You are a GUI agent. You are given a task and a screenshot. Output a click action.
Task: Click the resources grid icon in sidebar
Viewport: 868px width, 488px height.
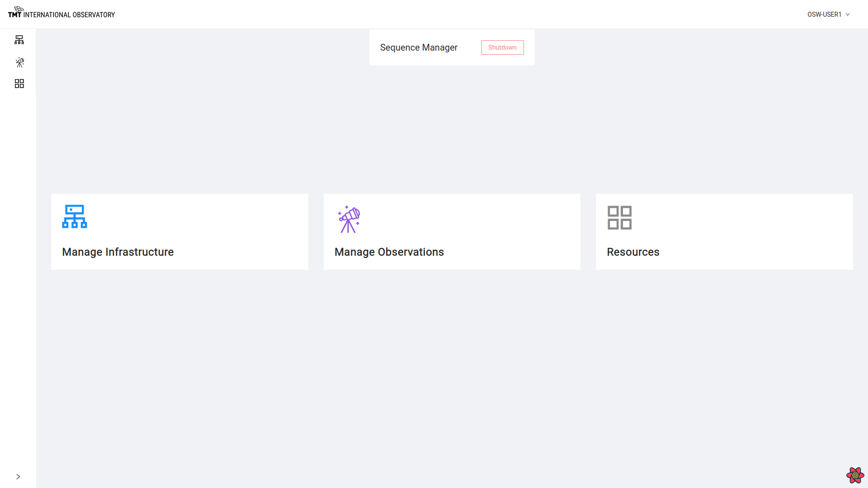coord(19,84)
